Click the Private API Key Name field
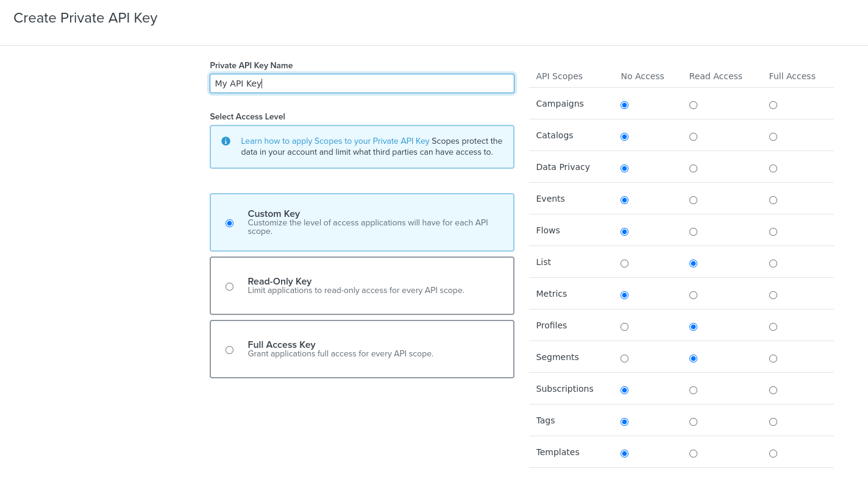 361,83
